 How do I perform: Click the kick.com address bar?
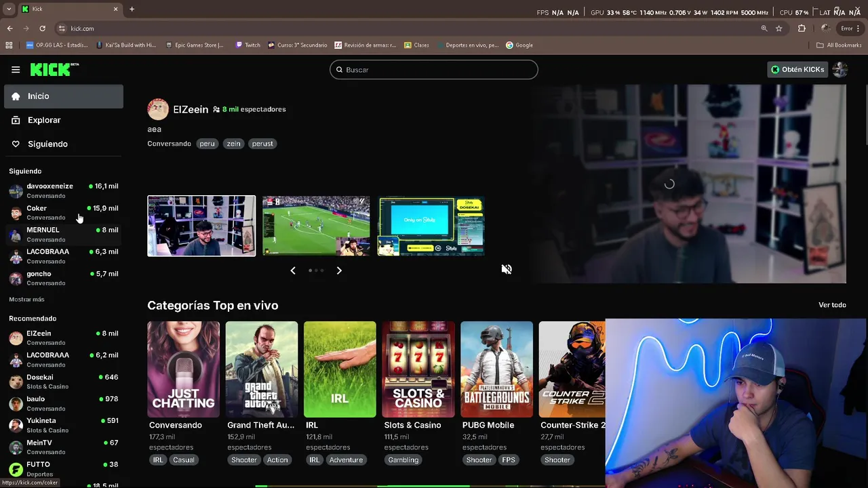[x=407, y=28]
